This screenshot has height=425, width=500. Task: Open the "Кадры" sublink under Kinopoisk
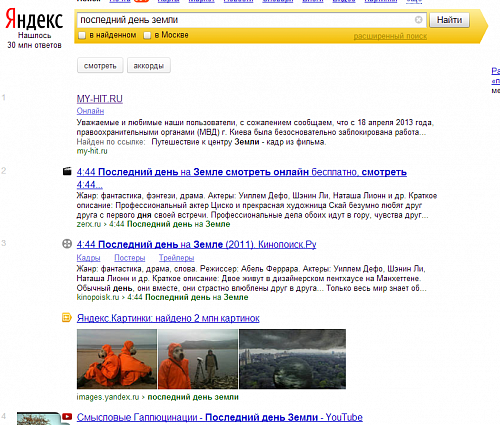[88, 258]
